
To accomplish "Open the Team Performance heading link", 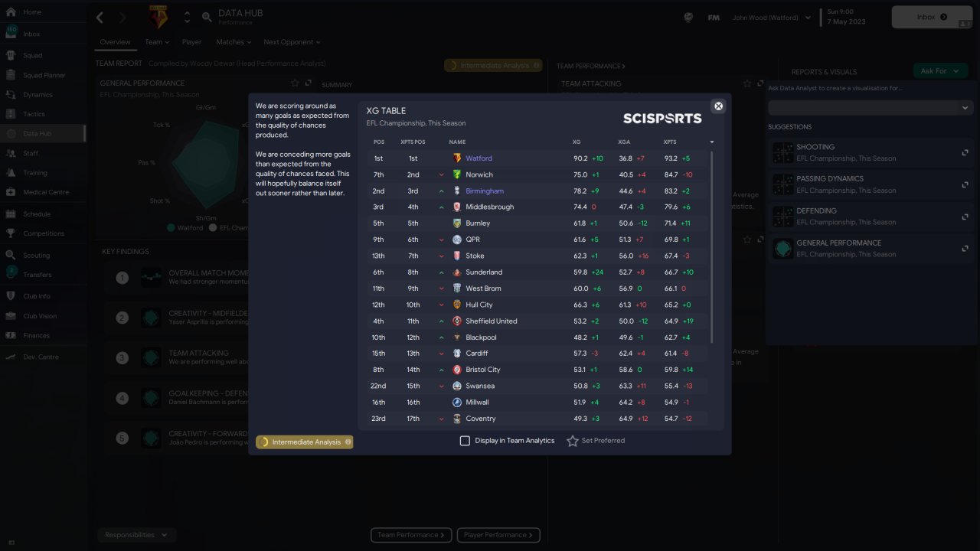I will tap(591, 67).
